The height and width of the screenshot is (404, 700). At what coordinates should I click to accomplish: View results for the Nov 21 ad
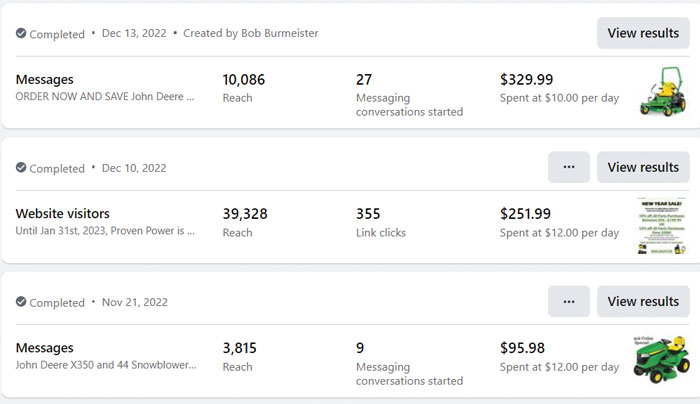(643, 301)
